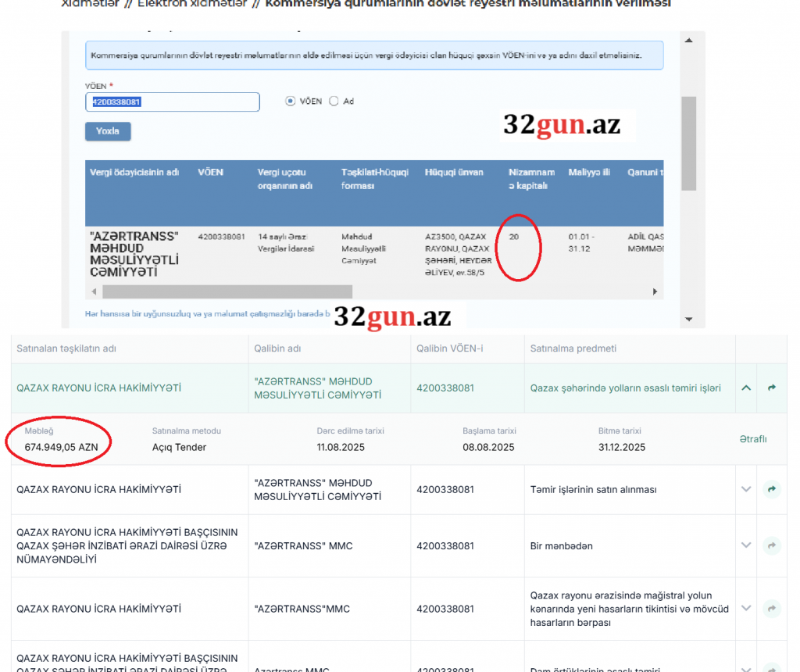Click the '14 saylı Ərazi Vergilər İdarəsi' cell

coord(286,243)
